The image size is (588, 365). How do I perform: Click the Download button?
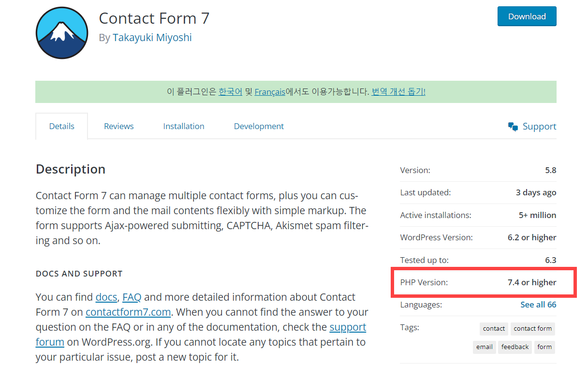pyautogui.click(x=527, y=16)
